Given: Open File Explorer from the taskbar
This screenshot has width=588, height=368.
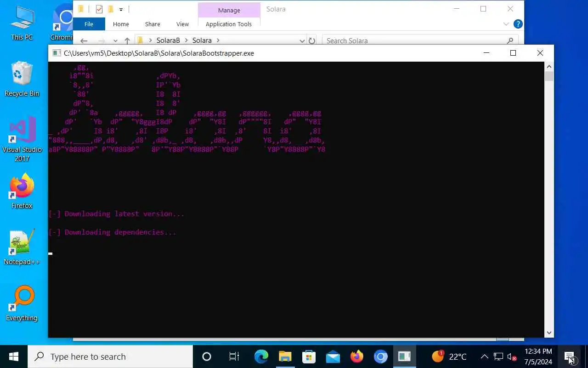Looking at the screenshot, I should [x=285, y=356].
